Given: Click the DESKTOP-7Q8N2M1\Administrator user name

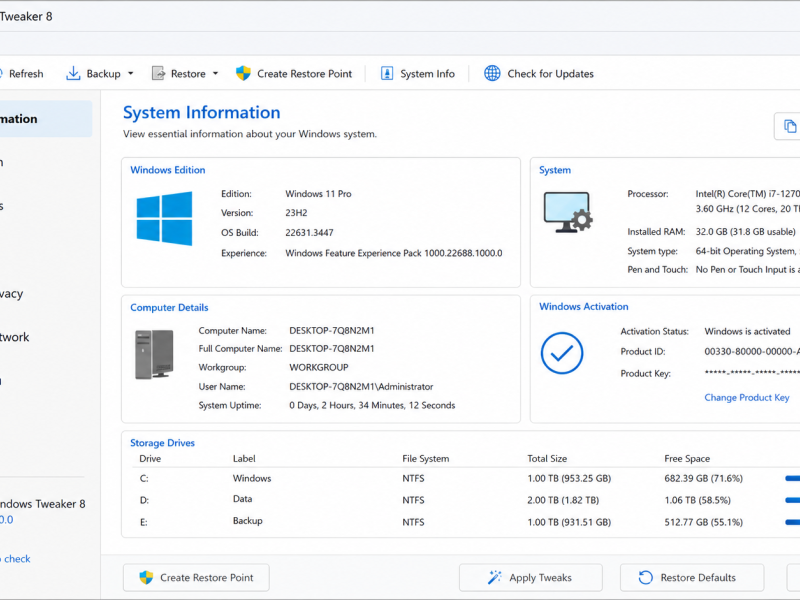Looking at the screenshot, I should (361, 387).
